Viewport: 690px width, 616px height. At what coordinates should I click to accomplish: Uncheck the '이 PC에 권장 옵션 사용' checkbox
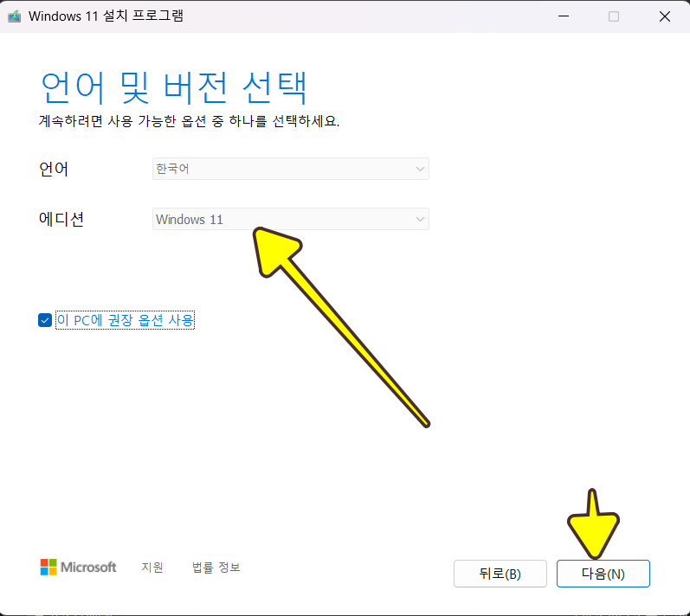click(x=45, y=320)
